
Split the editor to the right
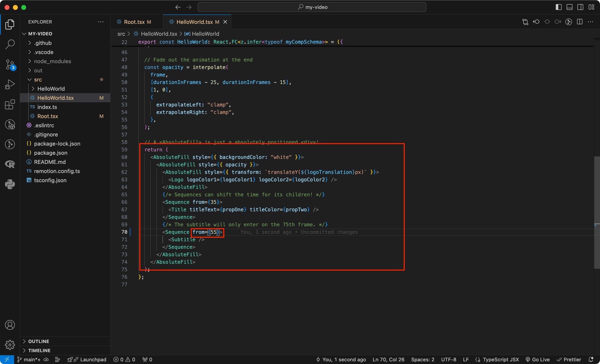click(580, 22)
